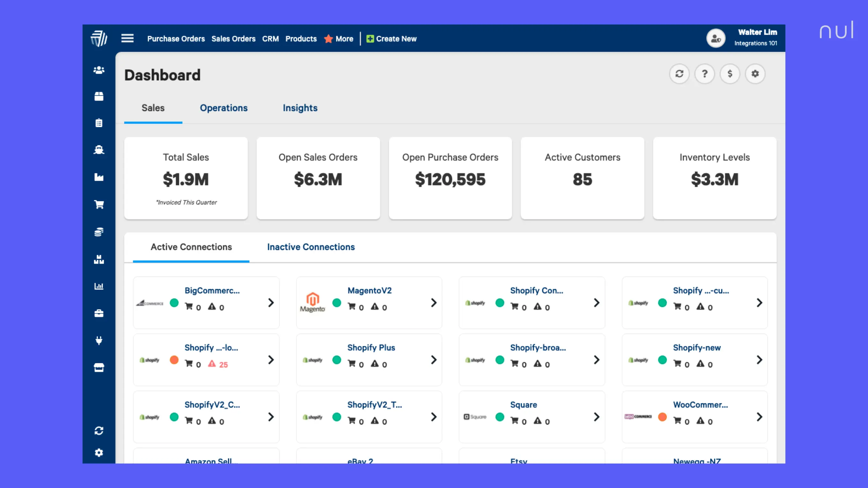Open the reports bar-chart icon in sidebar
Viewport: 868px width, 488px height.
(x=98, y=286)
